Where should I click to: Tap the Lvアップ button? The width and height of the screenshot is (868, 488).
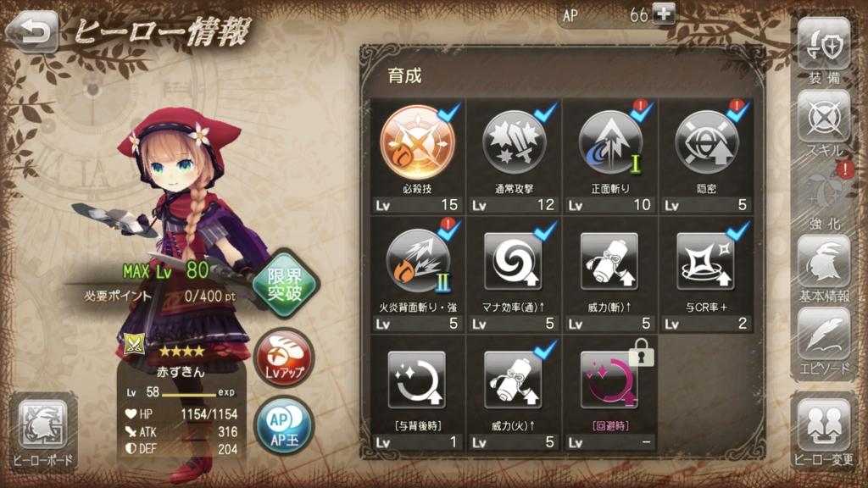tap(284, 358)
